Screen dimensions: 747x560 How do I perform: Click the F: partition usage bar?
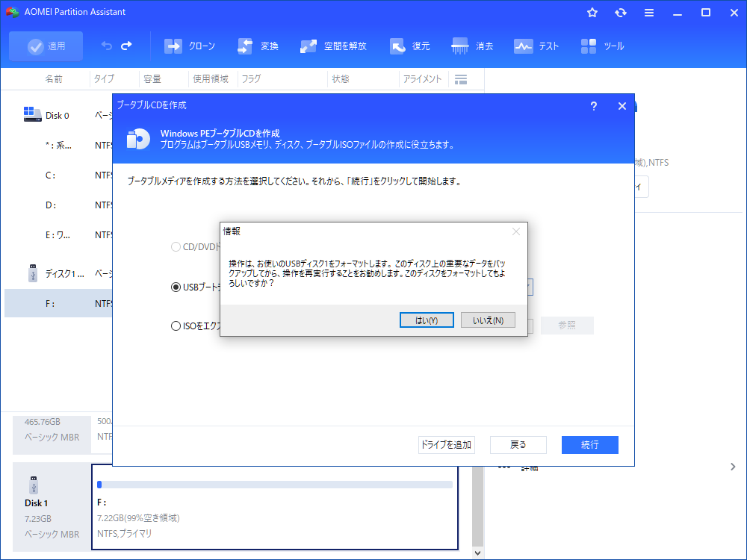point(275,485)
